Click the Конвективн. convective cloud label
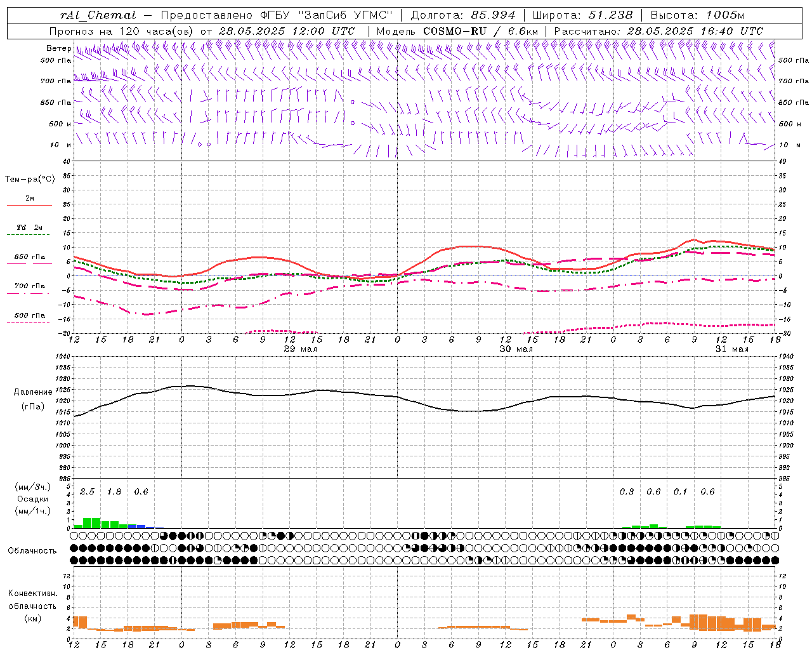 point(32,594)
